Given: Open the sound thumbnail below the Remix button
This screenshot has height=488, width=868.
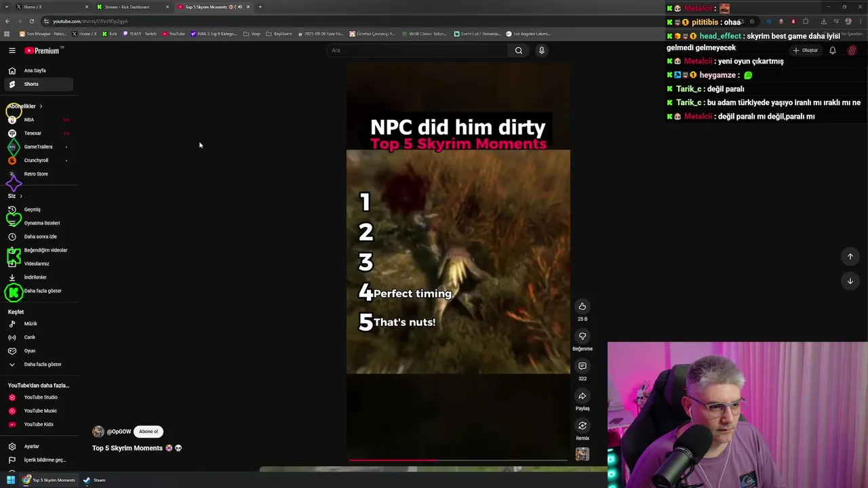Looking at the screenshot, I should tap(583, 454).
